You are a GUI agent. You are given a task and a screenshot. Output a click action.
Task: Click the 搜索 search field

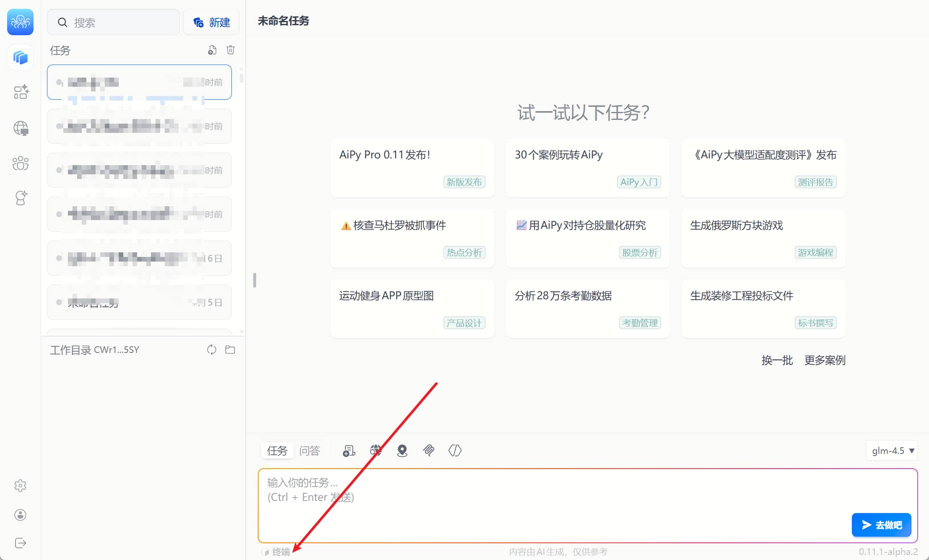(114, 22)
